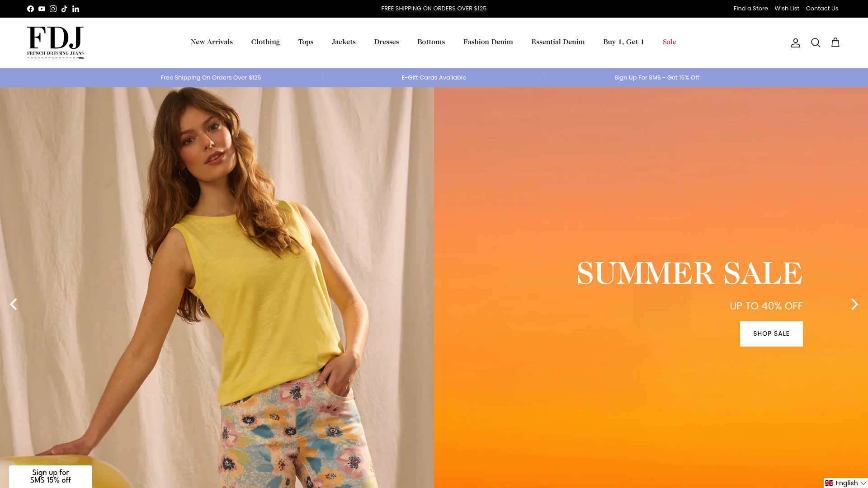
Task: Open the Clothing menu
Action: (265, 42)
